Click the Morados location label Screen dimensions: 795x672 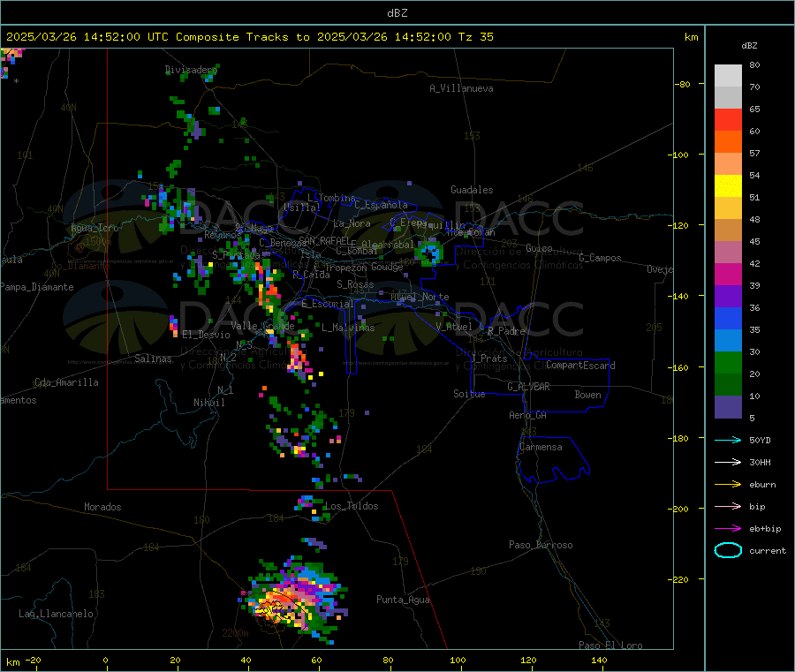click(x=102, y=507)
